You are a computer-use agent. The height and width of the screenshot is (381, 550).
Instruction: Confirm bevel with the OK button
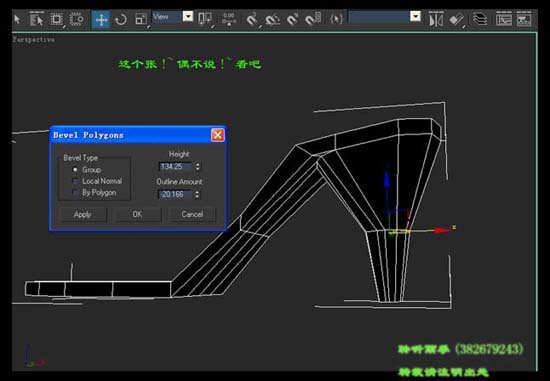(x=138, y=214)
